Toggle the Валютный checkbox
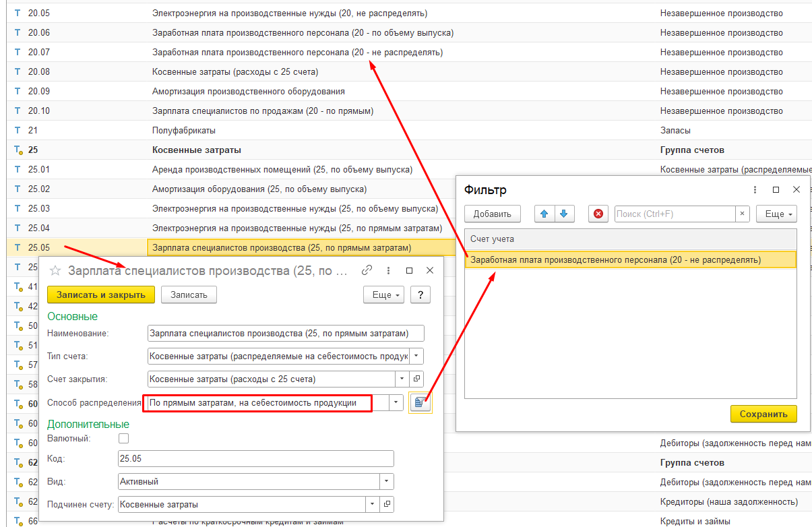 pyautogui.click(x=123, y=438)
